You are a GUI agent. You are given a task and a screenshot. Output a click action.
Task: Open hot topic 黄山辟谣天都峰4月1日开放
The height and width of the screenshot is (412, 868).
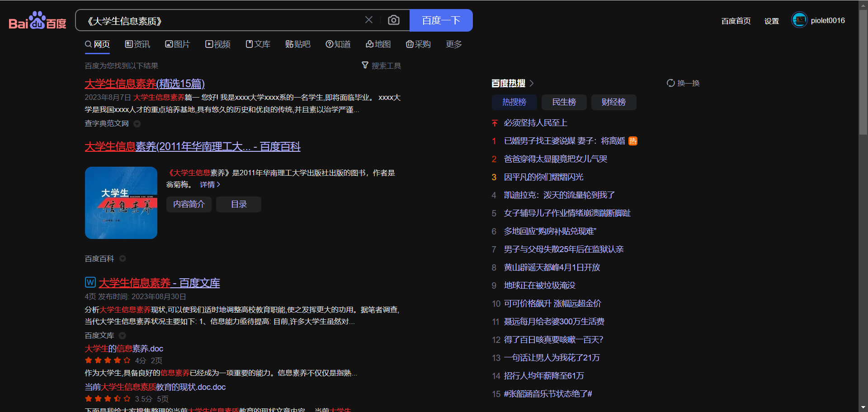pos(552,267)
